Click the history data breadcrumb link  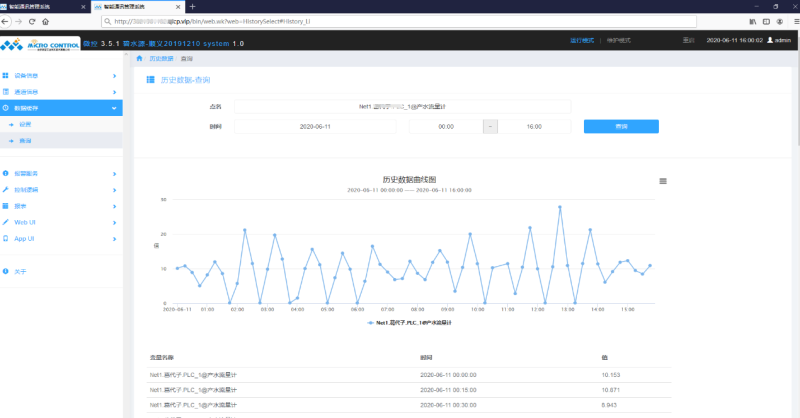click(161, 59)
